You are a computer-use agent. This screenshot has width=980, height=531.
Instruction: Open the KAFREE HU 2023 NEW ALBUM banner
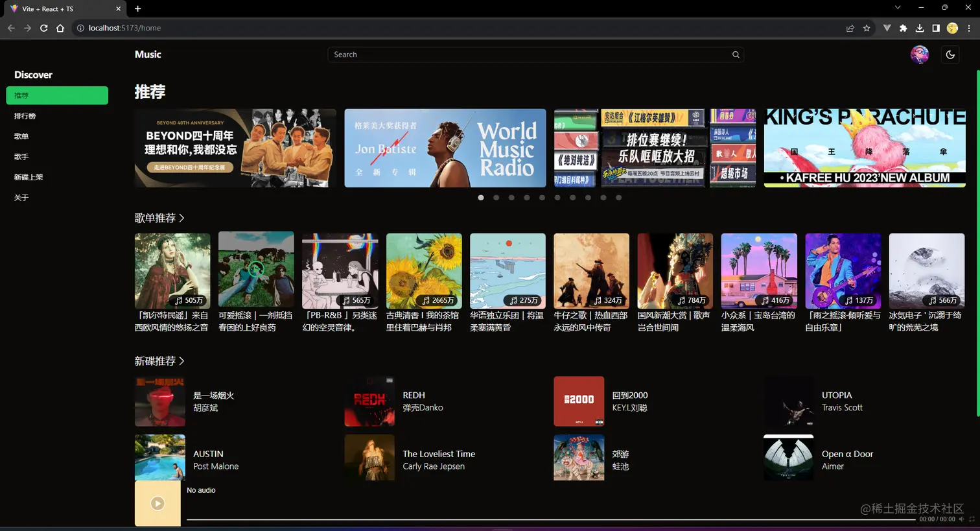[865, 148]
